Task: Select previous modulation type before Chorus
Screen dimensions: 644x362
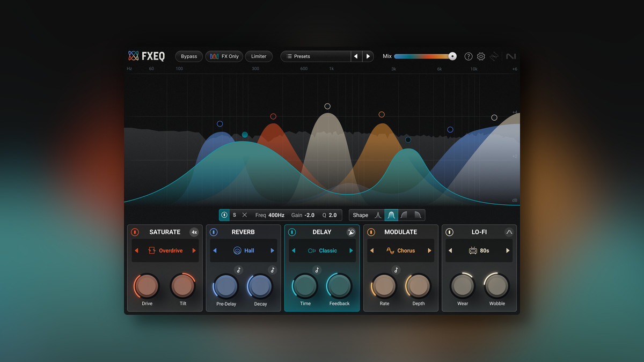Action: tap(372, 250)
